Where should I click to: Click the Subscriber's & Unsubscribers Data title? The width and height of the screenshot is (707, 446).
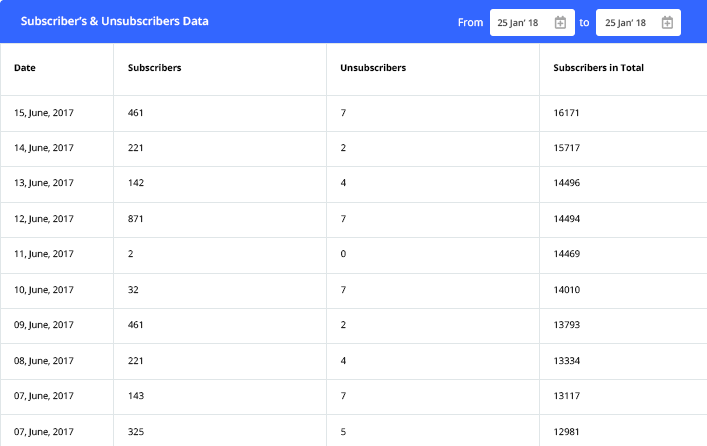pos(115,21)
